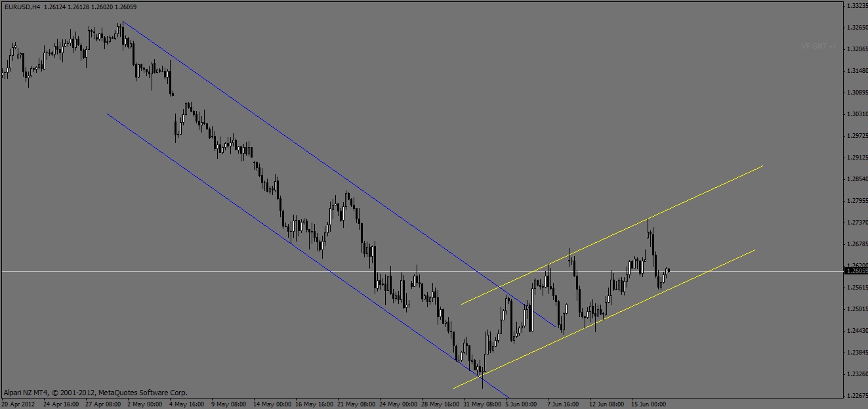This screenshot has width=868, height=409.
Task: Click the Alpari NZ MT4 copyright text
Action: (x=95, y=393)
